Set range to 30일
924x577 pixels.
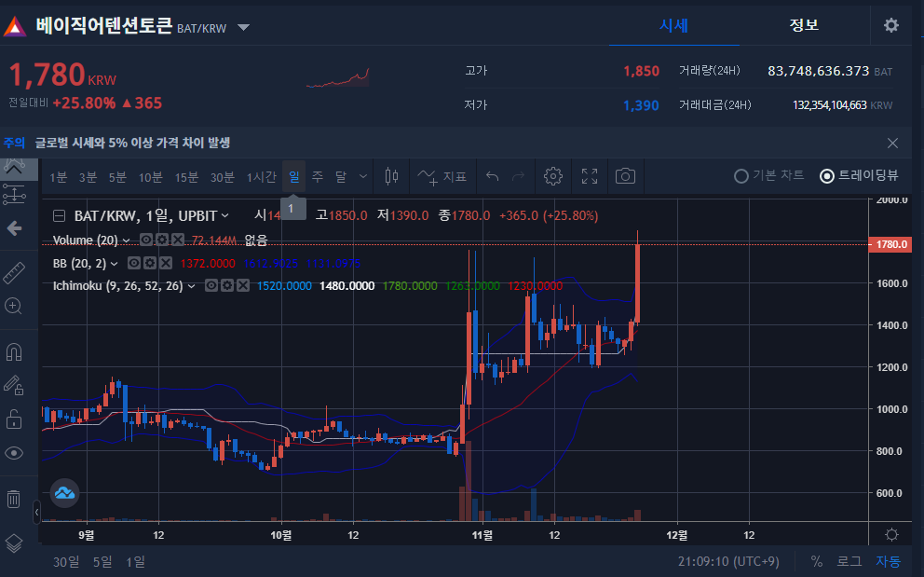click(66, 562)
